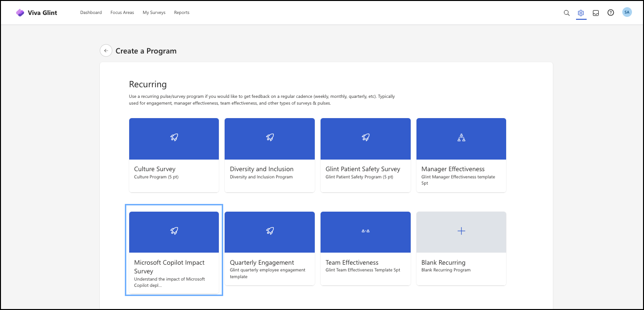This screenshot has height=310, width=644.
Task: Click the Viva Glint logo
Action: click(36, 12)
